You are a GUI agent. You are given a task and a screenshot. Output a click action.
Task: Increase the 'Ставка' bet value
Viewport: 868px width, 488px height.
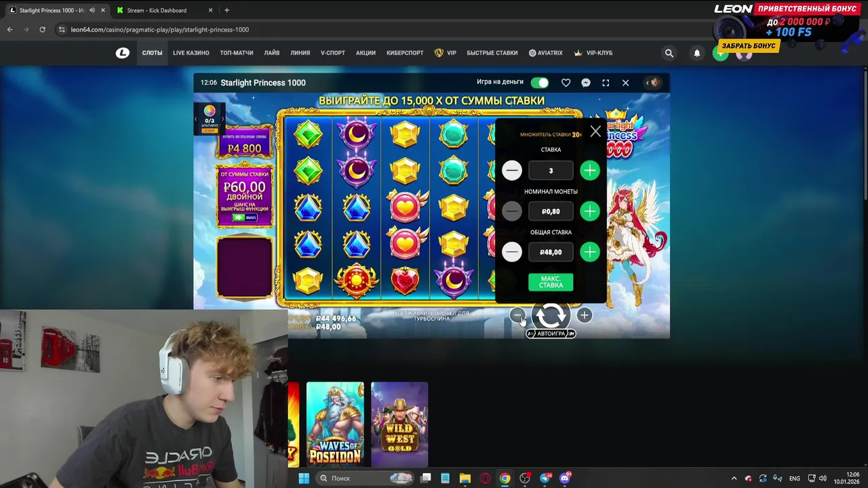click(x=590, y=170)
